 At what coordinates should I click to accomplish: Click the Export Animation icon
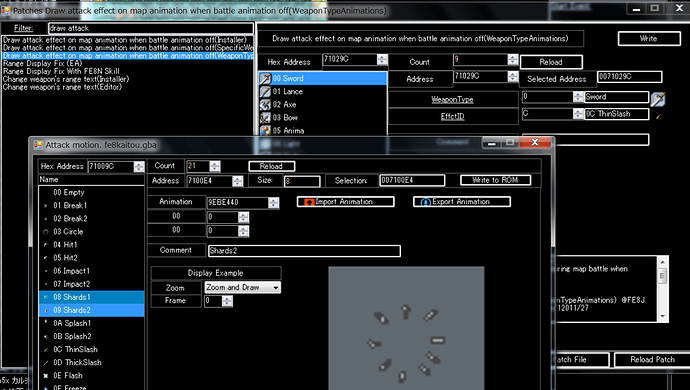point(426,202)
